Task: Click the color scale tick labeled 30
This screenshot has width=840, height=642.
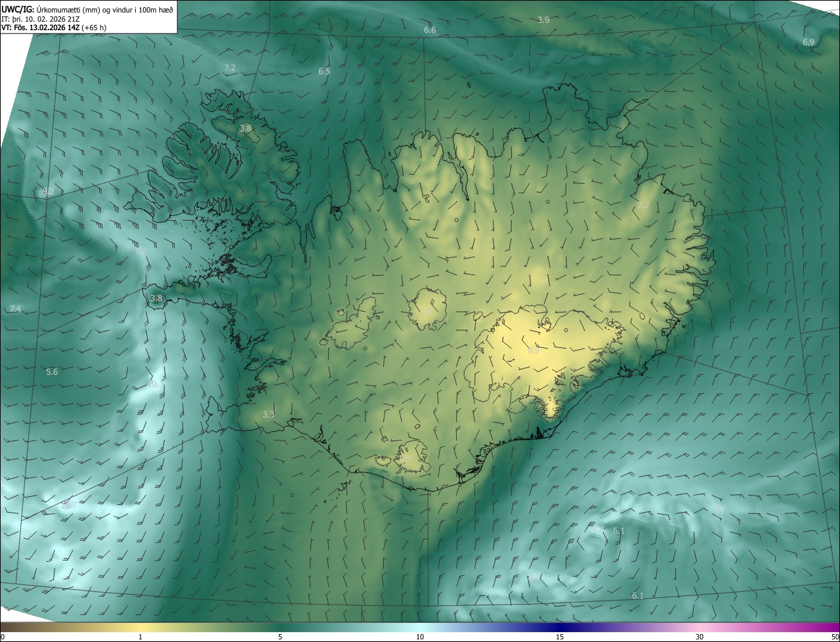Action: [700, 637]
